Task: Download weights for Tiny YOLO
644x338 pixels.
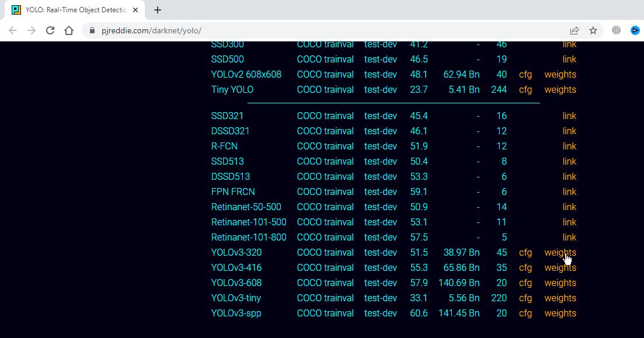Action: coord(560,89)
